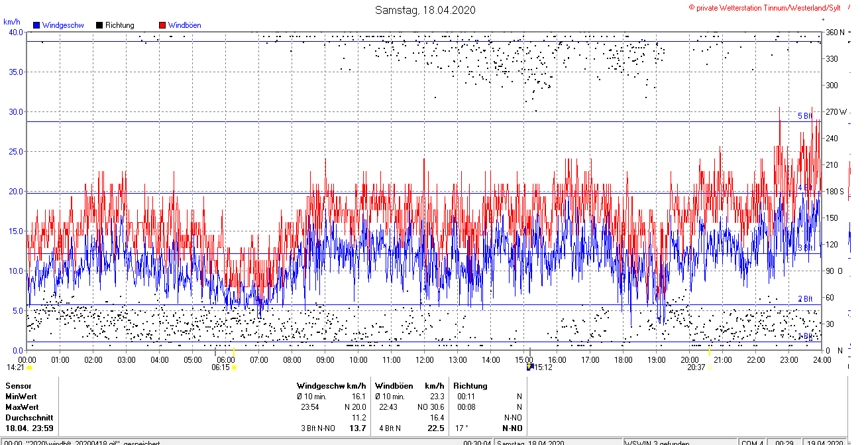Click the 4 Bft line label
868x445 pixels.
coord(805,188)
